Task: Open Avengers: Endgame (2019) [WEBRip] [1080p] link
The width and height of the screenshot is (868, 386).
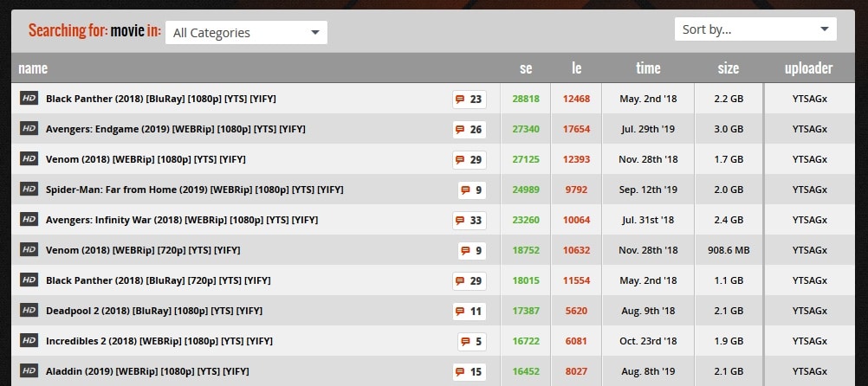Action: tap(176, 129)
